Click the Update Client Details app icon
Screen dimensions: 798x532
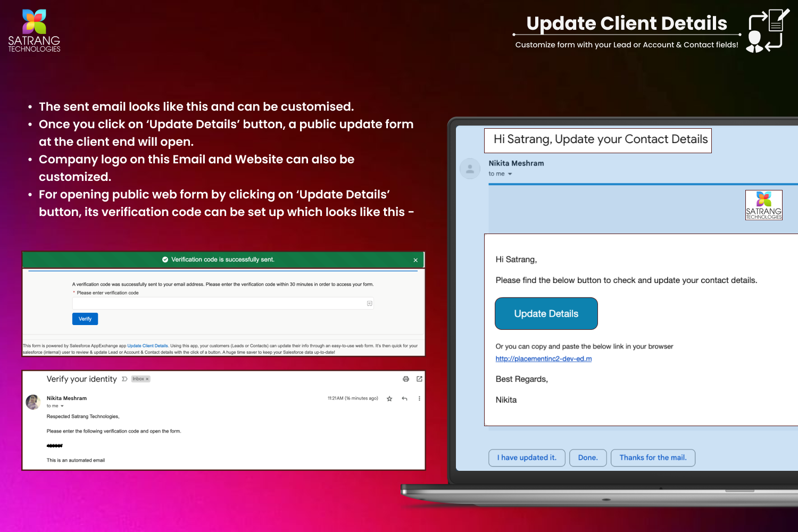click(x=768, y=31)
